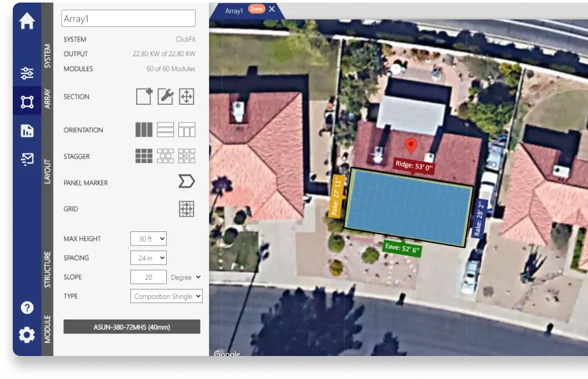Click the Panel Marker arrow icon
Viewport: 588px width, 379px height.
point(186,182)
